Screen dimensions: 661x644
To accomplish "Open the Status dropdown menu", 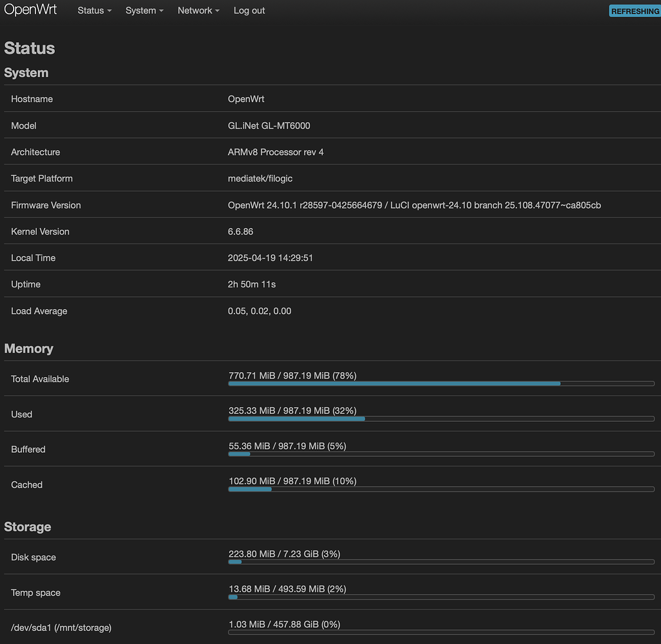I will pyautogui.click(x=94, y=10).
